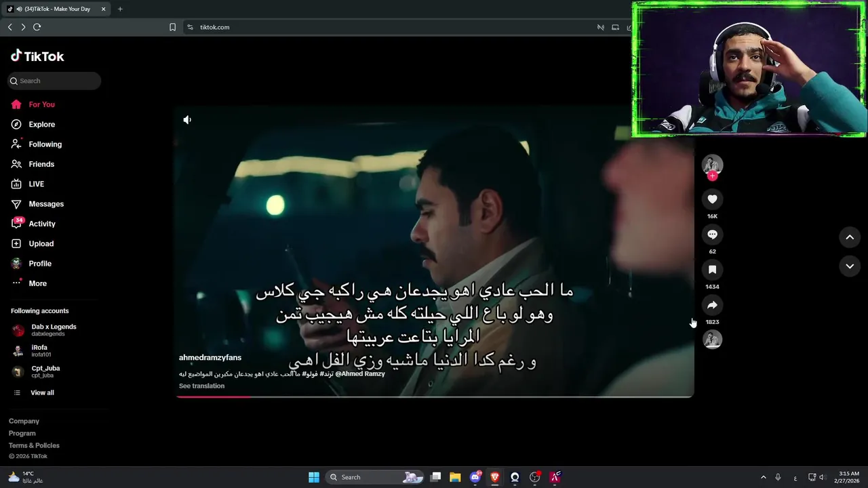Image resolution: width=868 pixels, height=488 pixels.
Task: Go to the Explore page
Action: tap(33, 124)
